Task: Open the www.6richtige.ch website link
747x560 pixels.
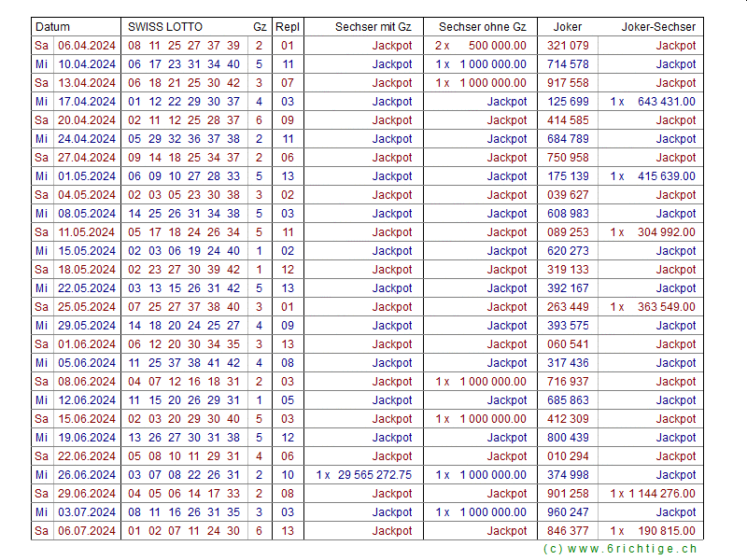Action: (x=619, y=549)
